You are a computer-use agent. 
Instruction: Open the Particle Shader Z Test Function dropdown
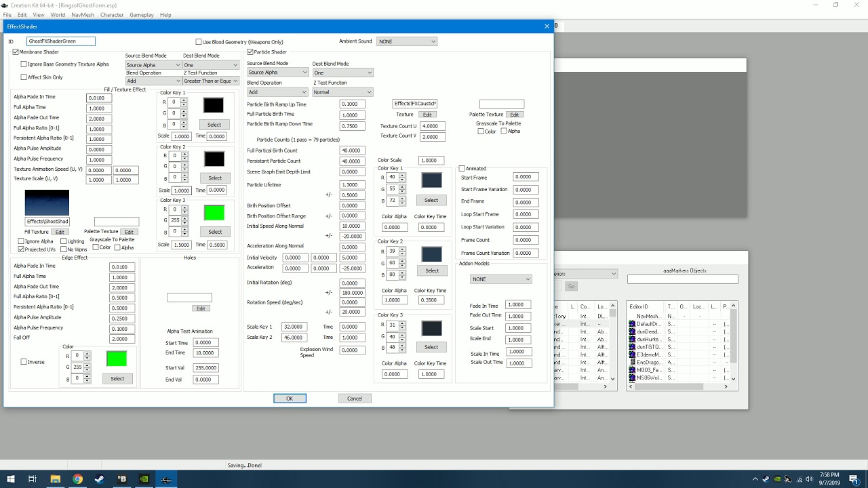pos(342,92)
